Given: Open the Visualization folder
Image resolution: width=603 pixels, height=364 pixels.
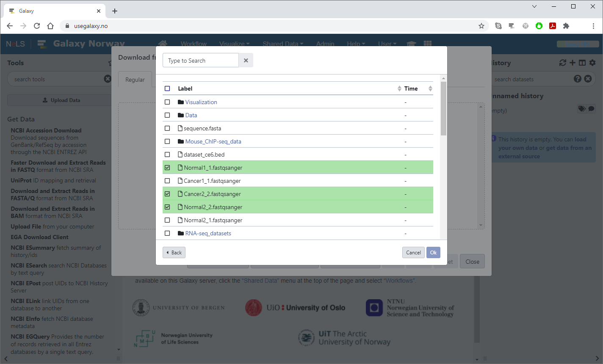Looking at the screenshot, I should click(201, 102).
